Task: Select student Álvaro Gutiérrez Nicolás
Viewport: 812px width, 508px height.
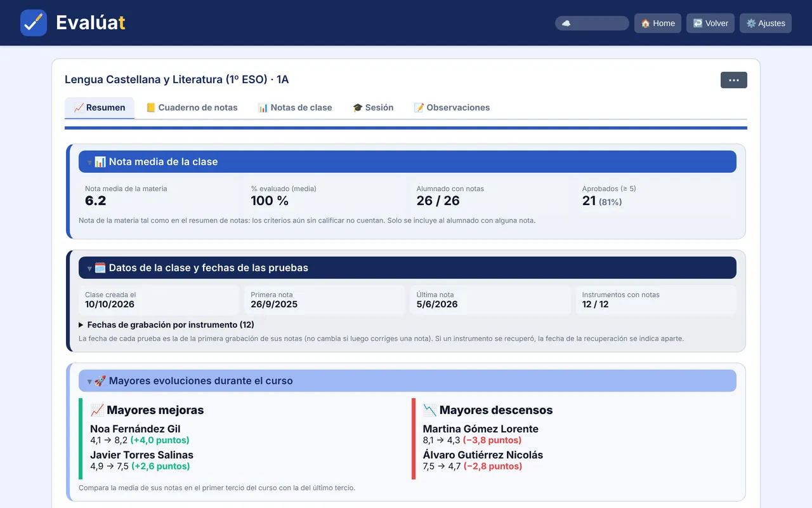Action: pos(483,455)
